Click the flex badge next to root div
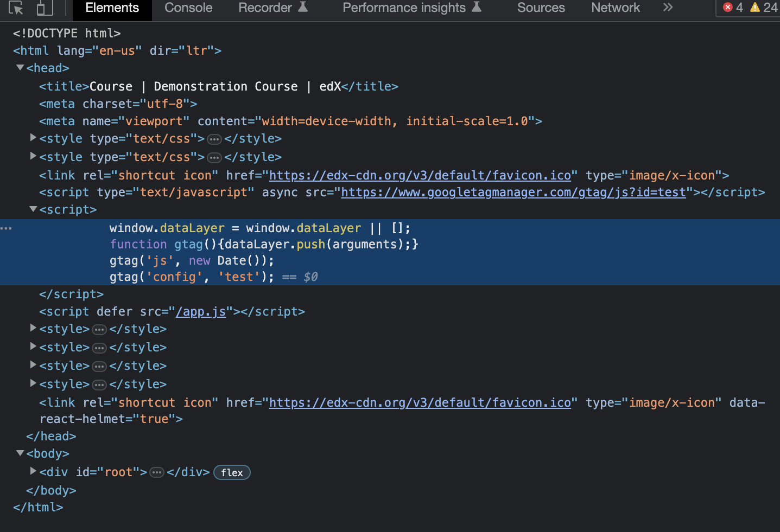780x532 pixels. pyautogui.click(x=232, y=472)
